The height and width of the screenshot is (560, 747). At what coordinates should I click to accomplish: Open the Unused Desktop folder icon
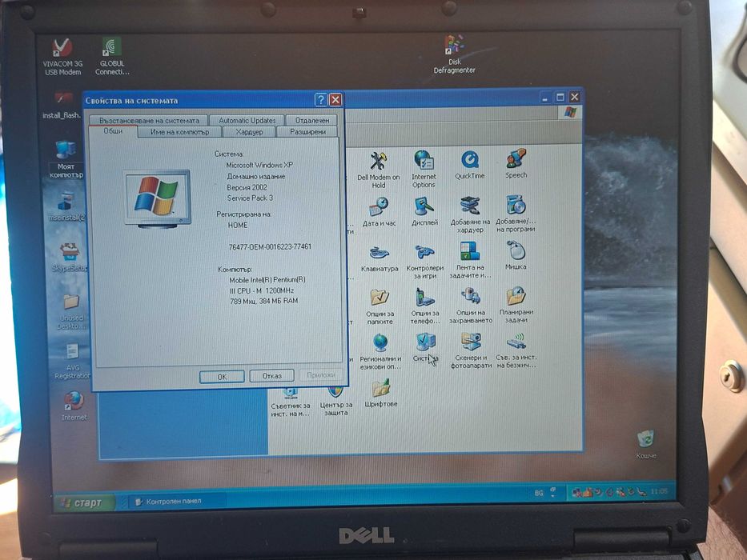tap(71, 312)
